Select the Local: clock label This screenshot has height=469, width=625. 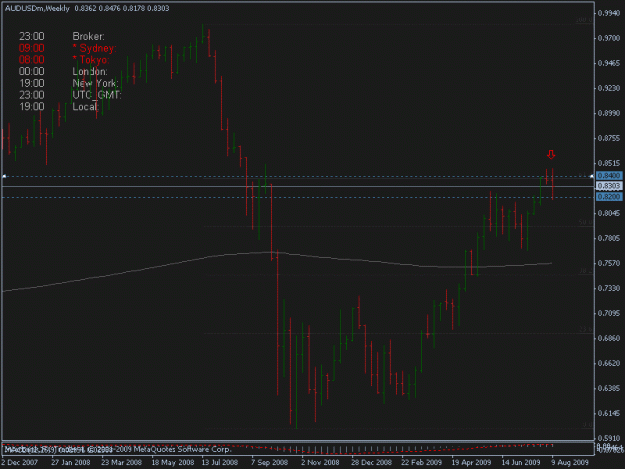tap(86, 106)
